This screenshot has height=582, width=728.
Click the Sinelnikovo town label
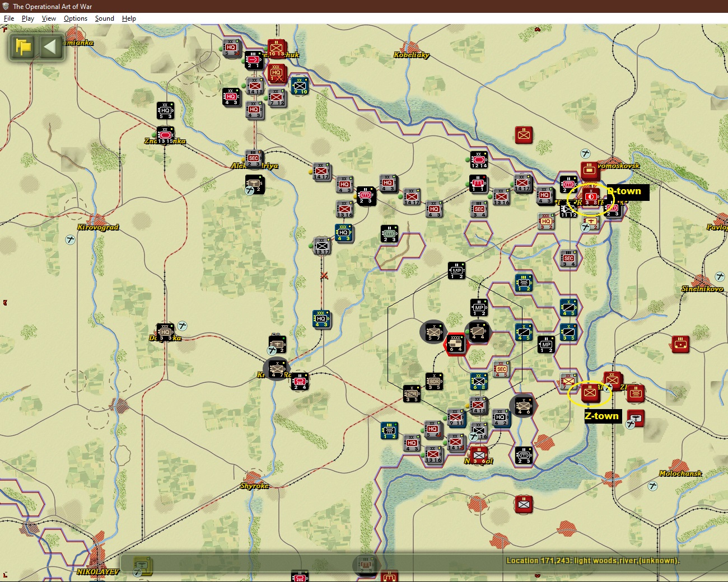pyautogui.click(x=702, y=289)
